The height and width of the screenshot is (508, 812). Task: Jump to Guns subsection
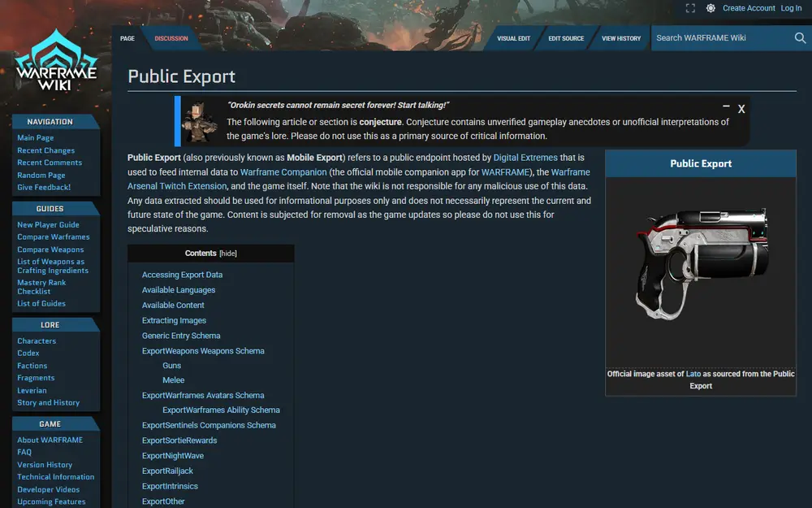pos(172,366)
